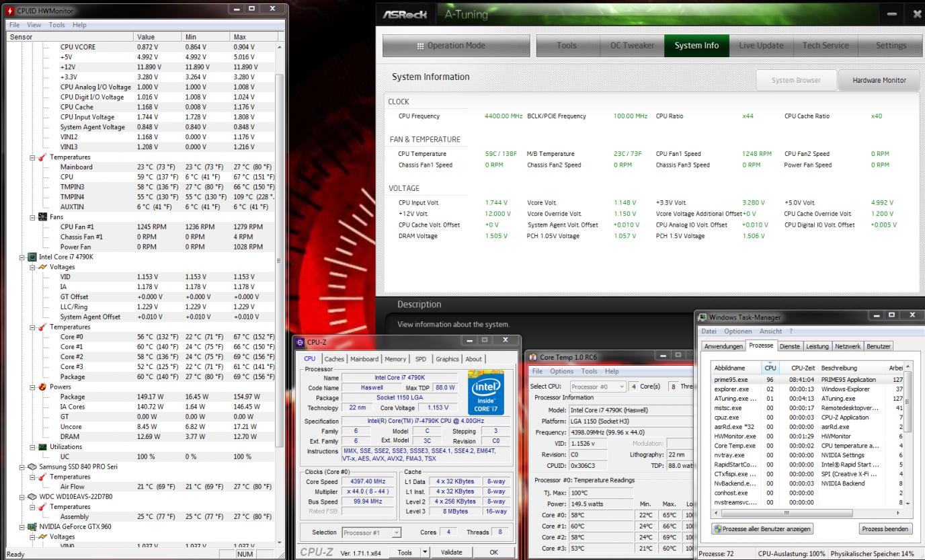Screen dimensions: 925x560
Task: Click the Hardware Monitor button in A-Tuning
Action: pyautogui.click(x=879, y=80)
